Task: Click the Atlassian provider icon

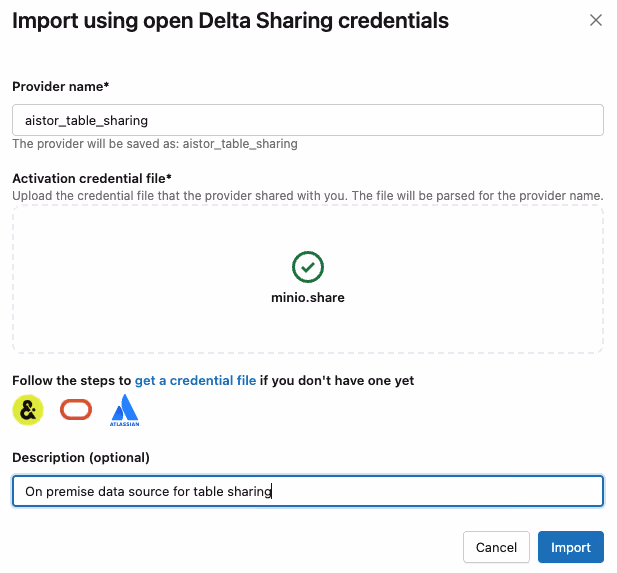Action: (x=125, y=410)
